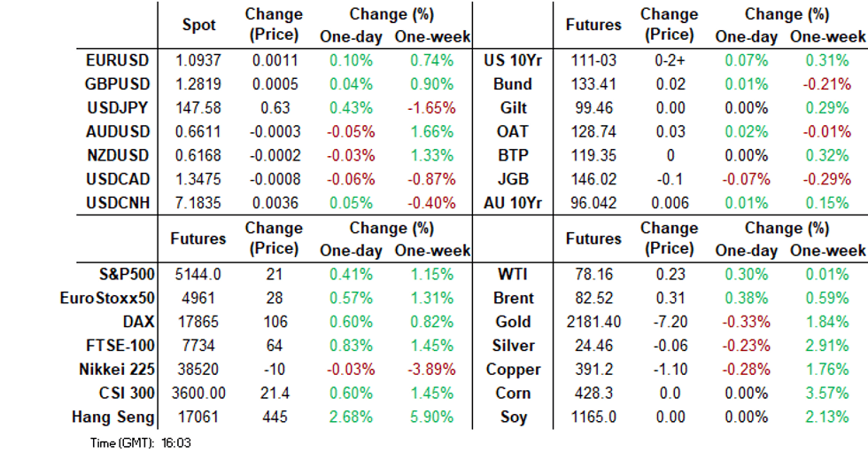Select the Hang Seng one-week change 5.90%

point(431,417)
